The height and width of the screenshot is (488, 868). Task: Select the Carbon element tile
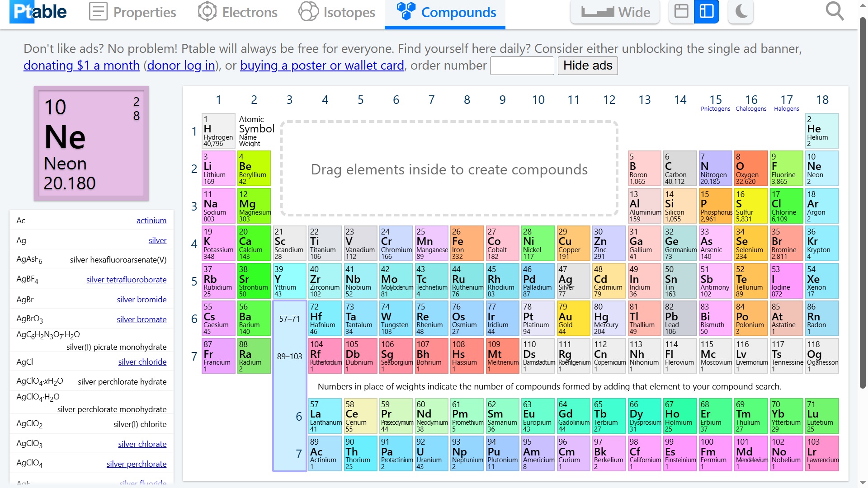pyautogui.click(x=679, y=169)
